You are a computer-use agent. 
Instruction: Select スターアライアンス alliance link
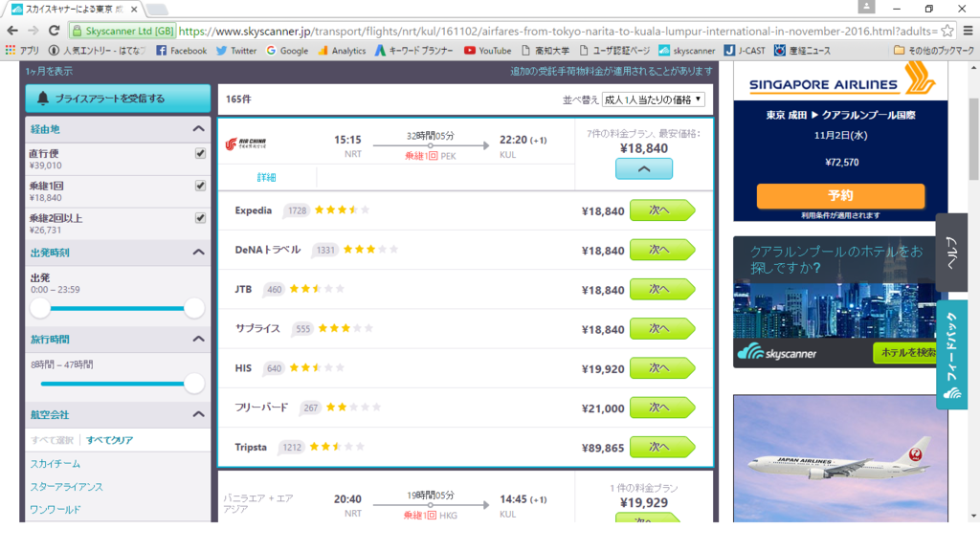point(67,487)
